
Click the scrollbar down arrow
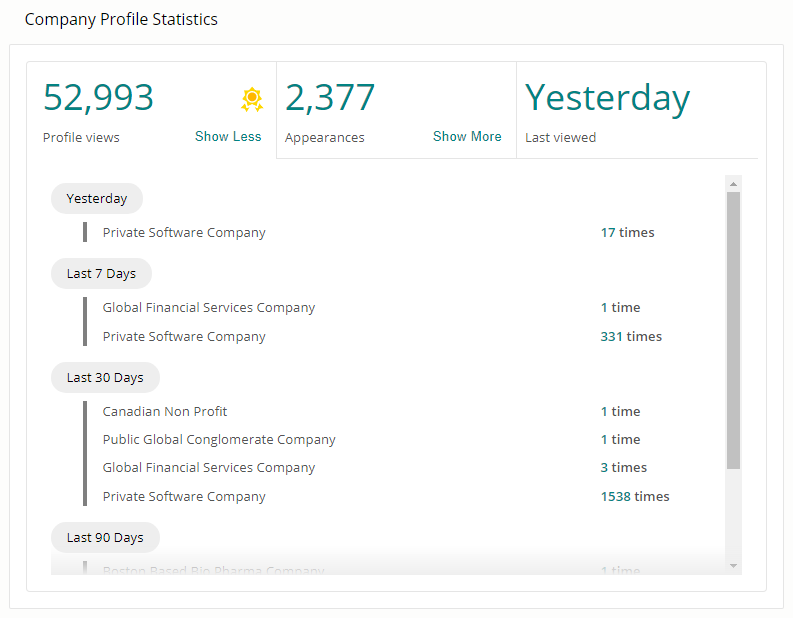point(733,566)
